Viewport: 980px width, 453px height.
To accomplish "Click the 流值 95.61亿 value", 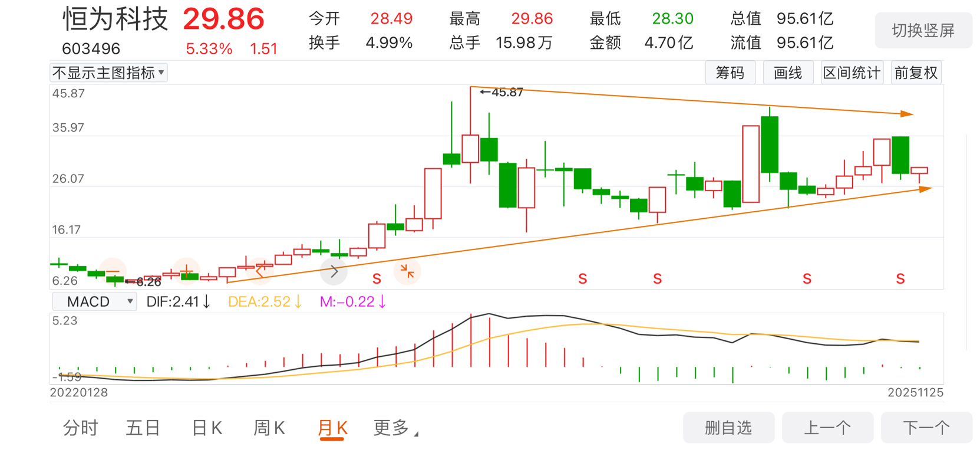I will pos(805,42).
